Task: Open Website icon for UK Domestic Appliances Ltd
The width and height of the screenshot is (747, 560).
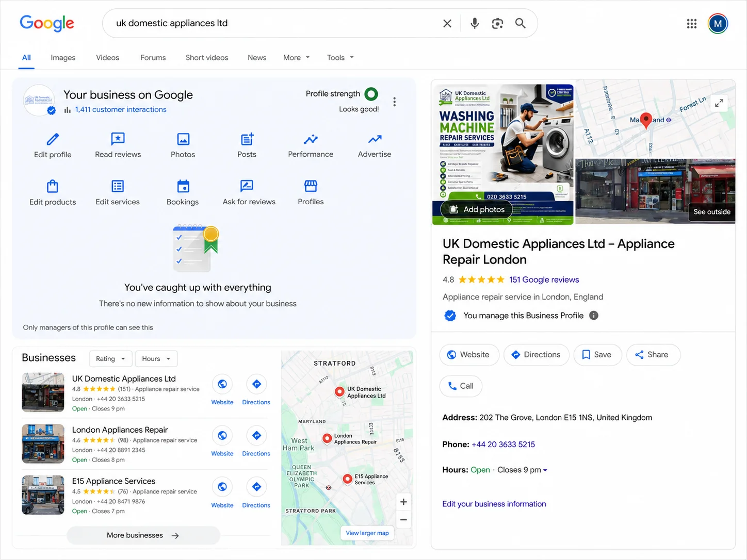Action: 222,384
